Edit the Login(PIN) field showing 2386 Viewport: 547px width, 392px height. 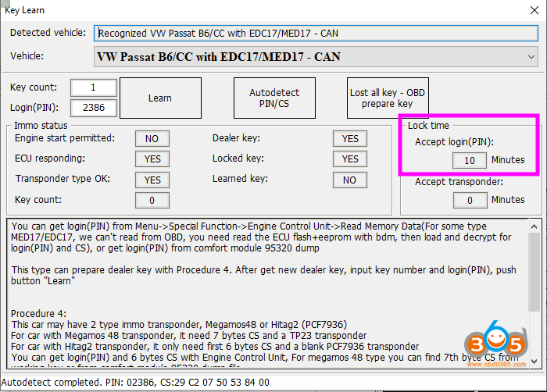click(x=94, y=108)
